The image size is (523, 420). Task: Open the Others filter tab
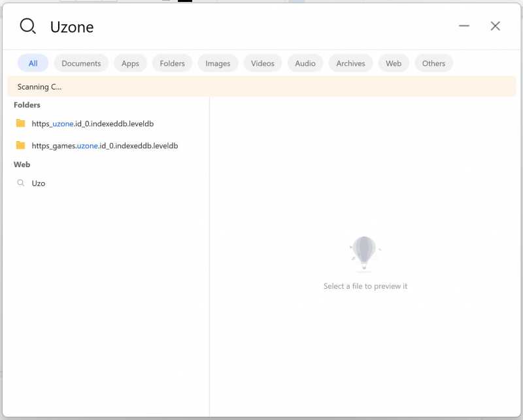click(433, 63)
